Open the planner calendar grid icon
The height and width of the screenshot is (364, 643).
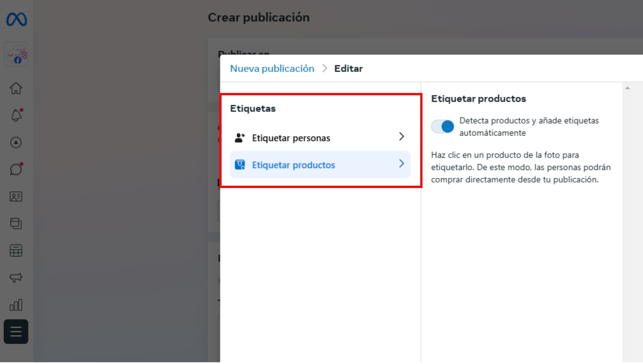pyautogui.click(x=16, y=251)
